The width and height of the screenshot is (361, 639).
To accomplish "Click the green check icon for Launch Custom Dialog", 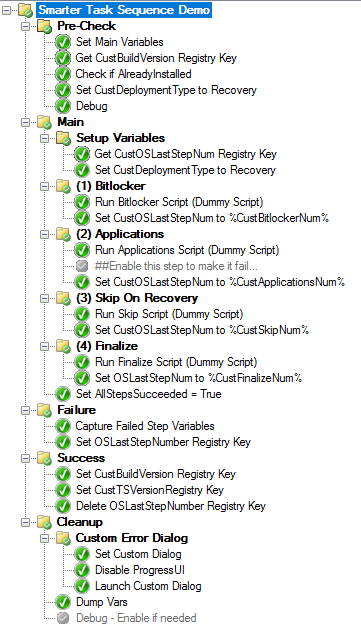I will tap(82, 586).
